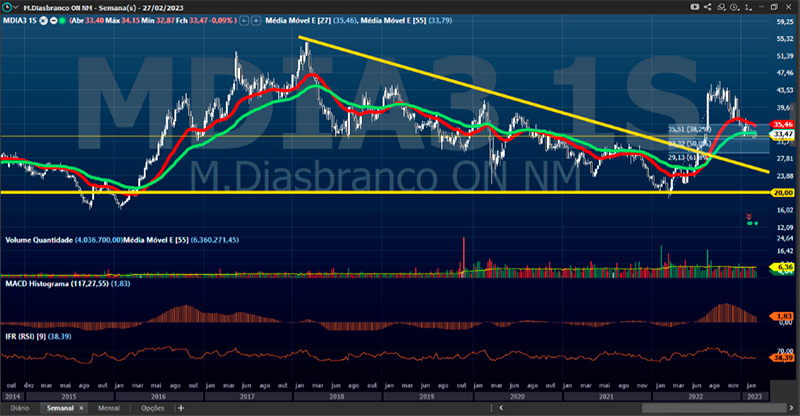Image resolution: width=800 pixels, height=416 pixels.
Task: Click Média Móvel E [55] price indicator label
Action: 393,21
